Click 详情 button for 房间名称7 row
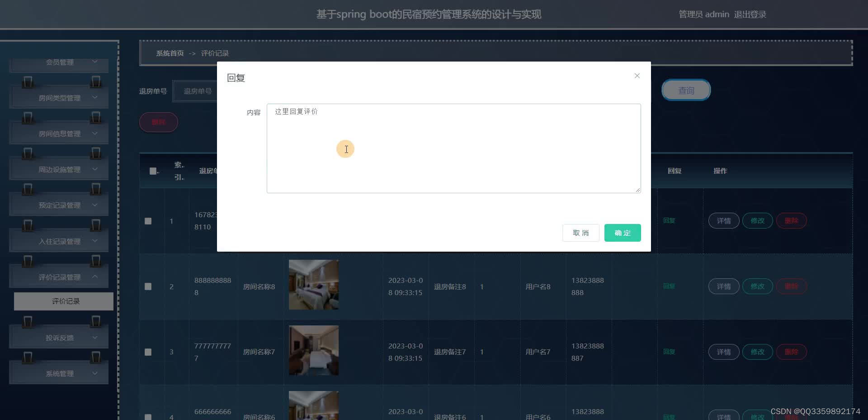The width and height of the screenshot is (868, 420). click(724, 352)
